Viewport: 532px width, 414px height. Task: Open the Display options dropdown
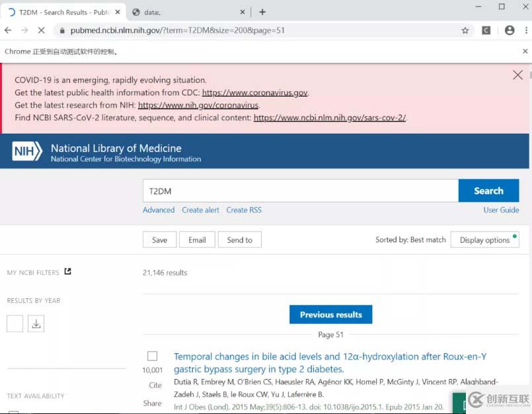485,239
